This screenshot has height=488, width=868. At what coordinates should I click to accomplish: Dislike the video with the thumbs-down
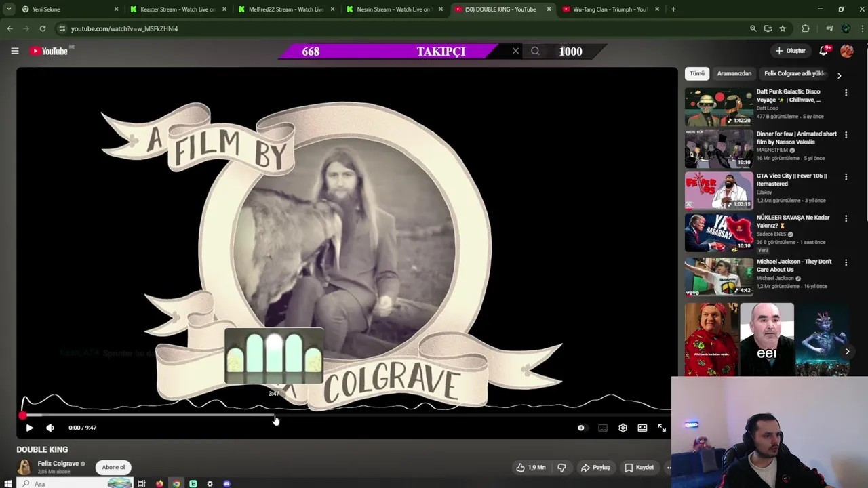[561, 467]
